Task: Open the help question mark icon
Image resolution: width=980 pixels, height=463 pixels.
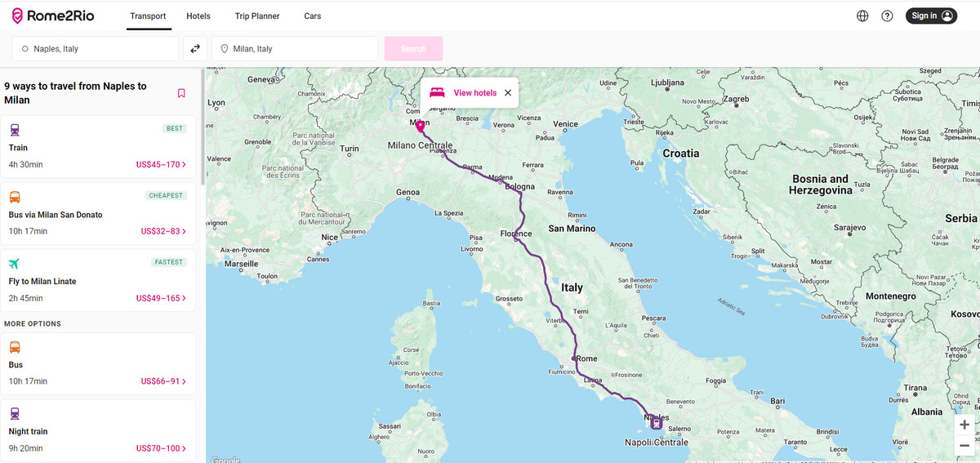Action: (887, 16)
